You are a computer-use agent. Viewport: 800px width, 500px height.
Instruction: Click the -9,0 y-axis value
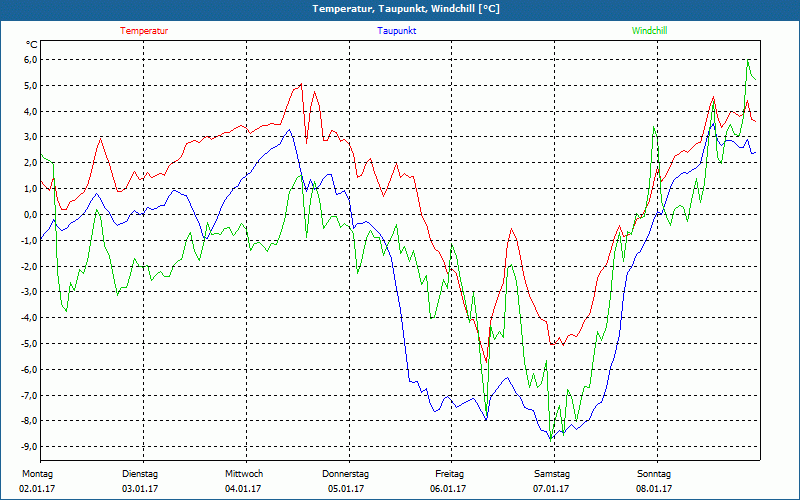30,447
